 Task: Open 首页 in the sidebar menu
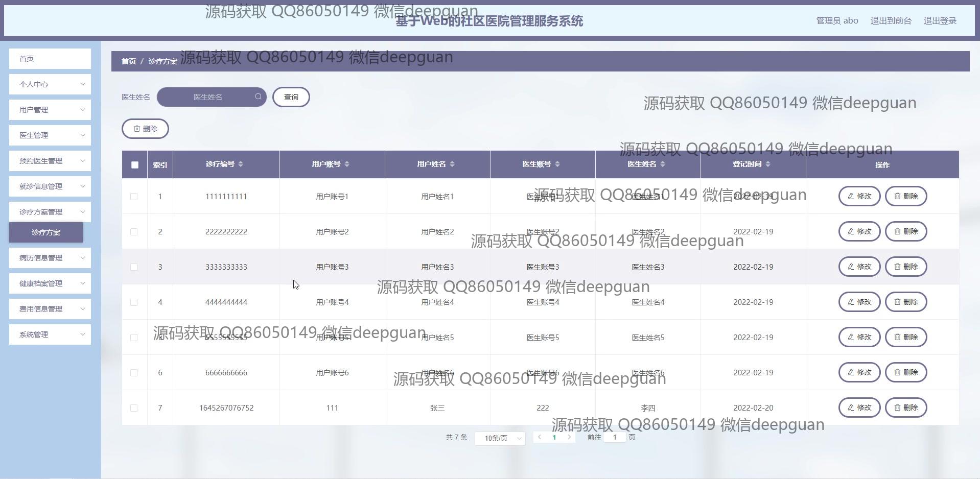(x=50, y=59)
